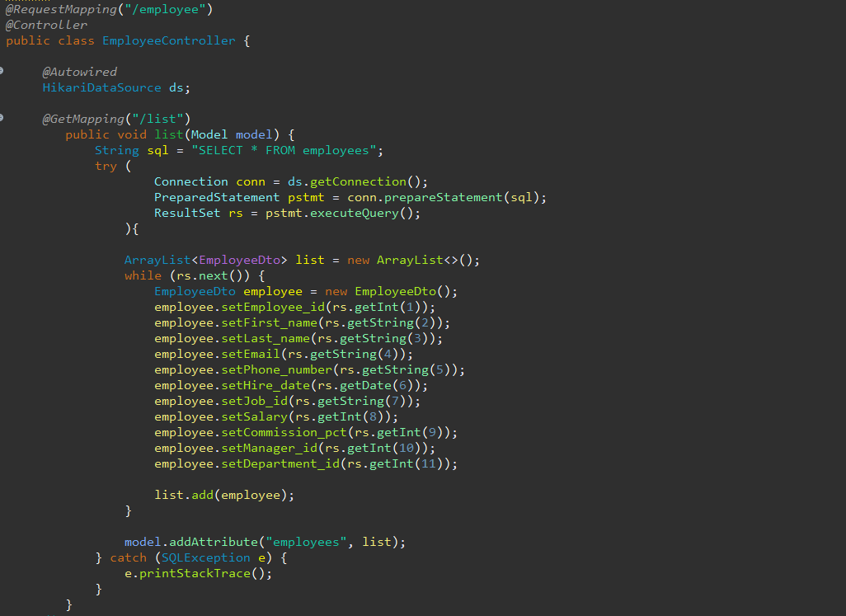Image resolution: width=846 pixels, height=616 pixels.
Task: Click the @RequestMapping annotation
Action: [61, 10]
